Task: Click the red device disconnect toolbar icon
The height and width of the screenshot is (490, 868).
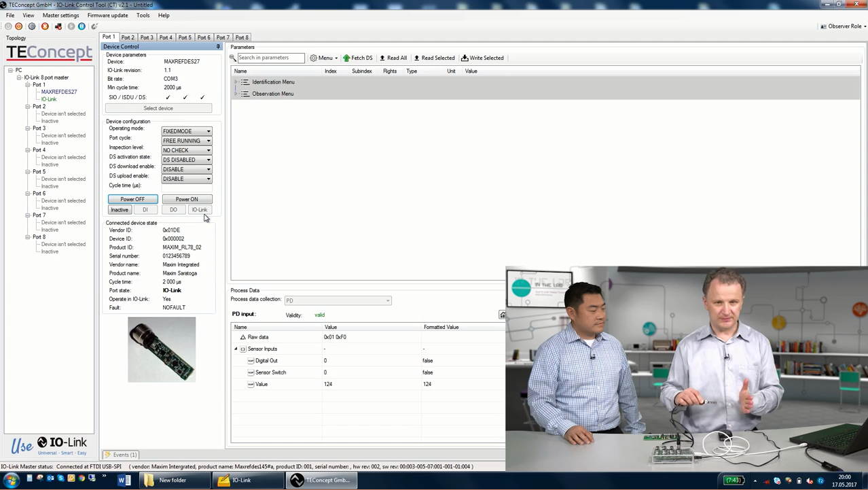Action: tap(58, 27)
